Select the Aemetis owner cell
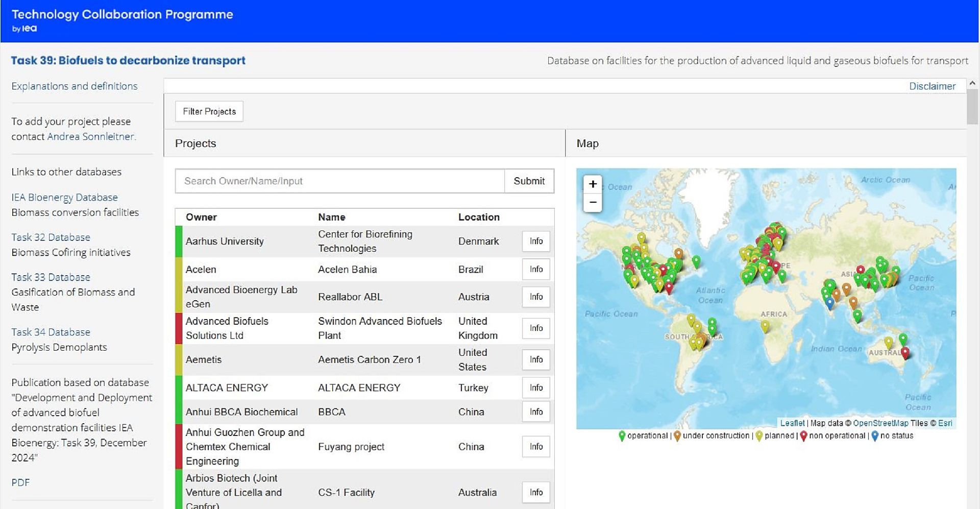Screen dimensions: 980x509 [204, 359]
